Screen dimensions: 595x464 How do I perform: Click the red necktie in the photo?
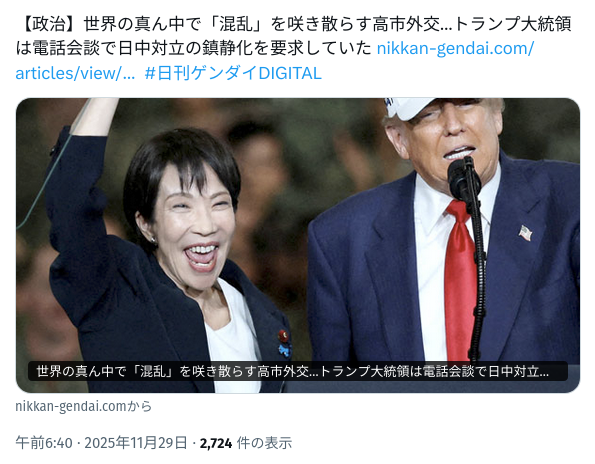coord(460,281)
